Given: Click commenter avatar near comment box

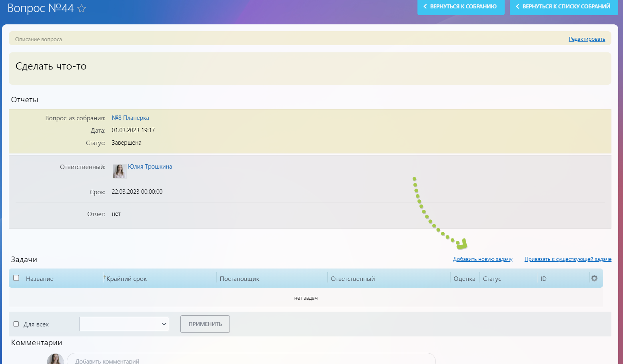Looking at the screenshot, I should [x=55, y=359].
